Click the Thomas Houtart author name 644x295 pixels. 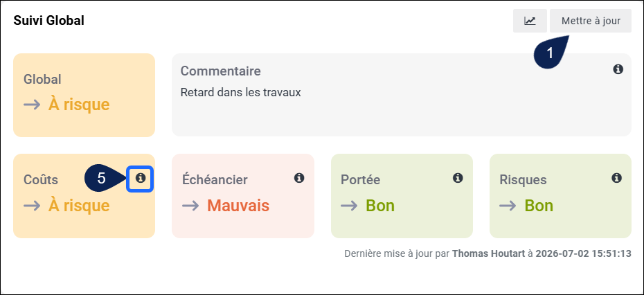coord(488,253)
